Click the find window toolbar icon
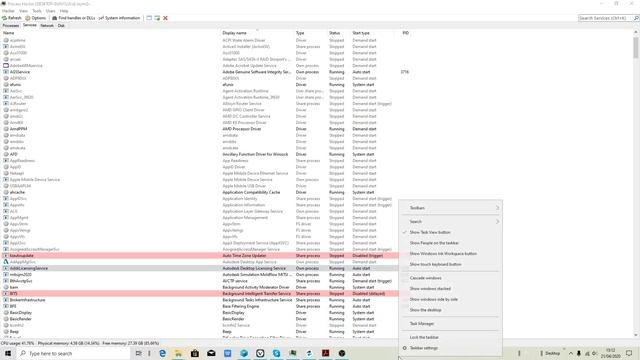The height and width of the screenshot is (360, 640). pyautogui.click(x=149, y=18)
